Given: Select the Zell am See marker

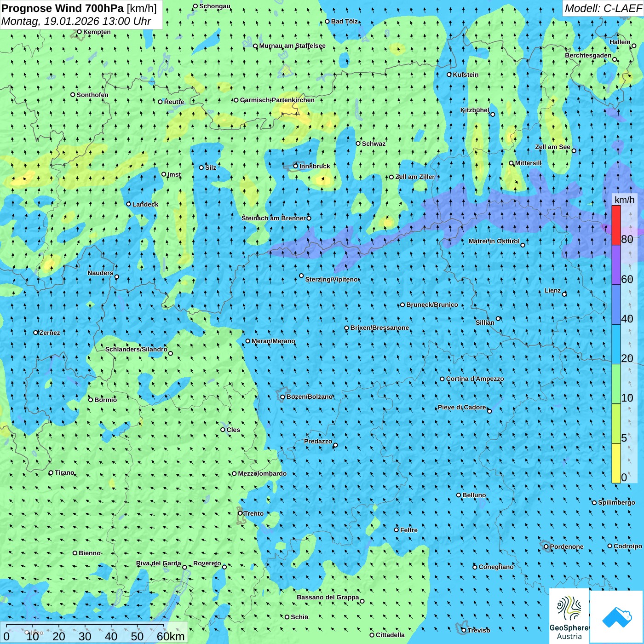Looking at the screenshot, I should 574,150.
